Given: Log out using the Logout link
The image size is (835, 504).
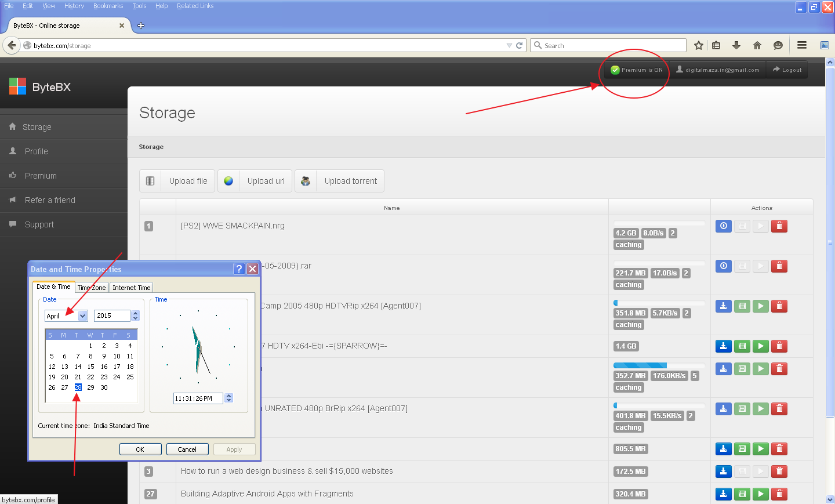Looking at the screenshot, I should [787, 70].
